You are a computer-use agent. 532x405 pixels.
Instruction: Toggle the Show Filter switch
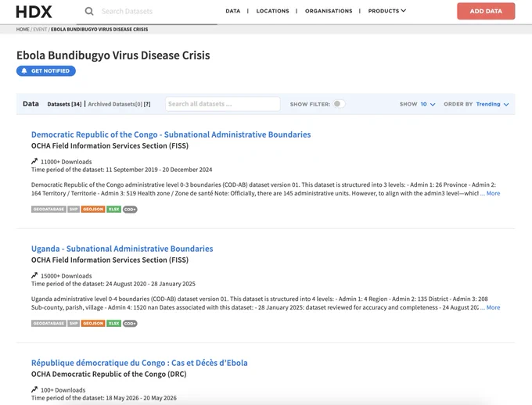(339, 104)
